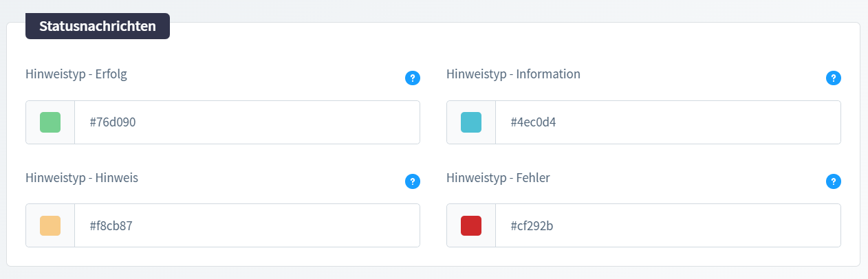The width and height of the screenshot is (868, 279).
Task: Focus the #76d090 hex input field
Action: click(x=247, y=122)
